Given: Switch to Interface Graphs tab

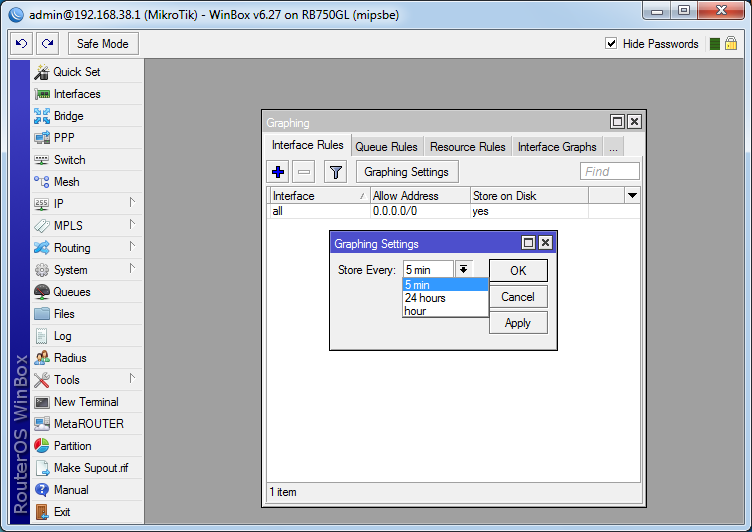Looking at the screenshot, I should 557,147.
